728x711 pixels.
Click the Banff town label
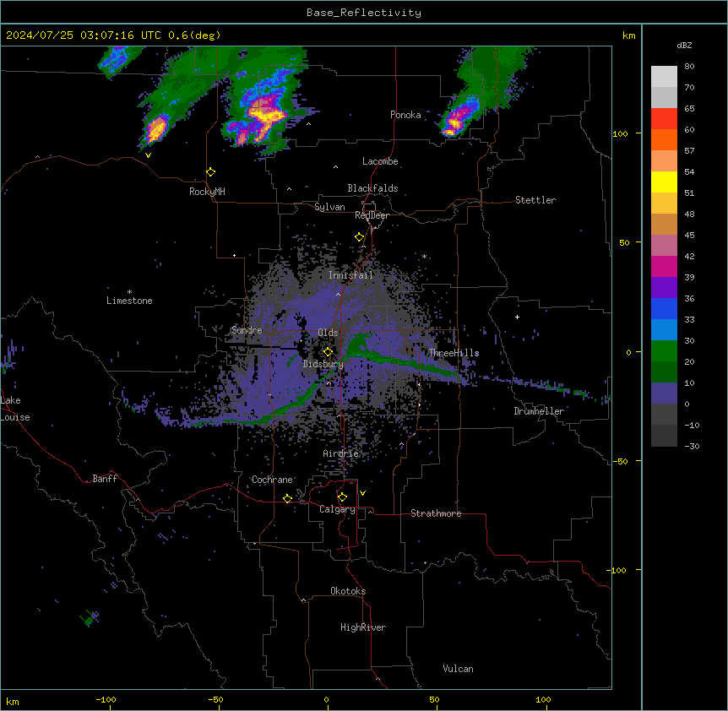[105, 479]
